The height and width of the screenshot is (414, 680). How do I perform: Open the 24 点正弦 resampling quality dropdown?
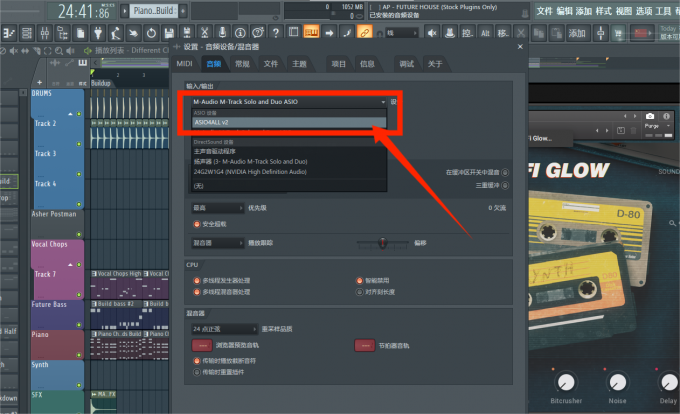click(224, 329)
